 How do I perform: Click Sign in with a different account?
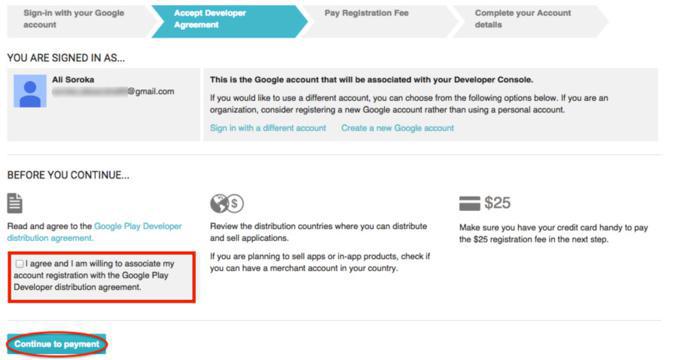point(268,128)
